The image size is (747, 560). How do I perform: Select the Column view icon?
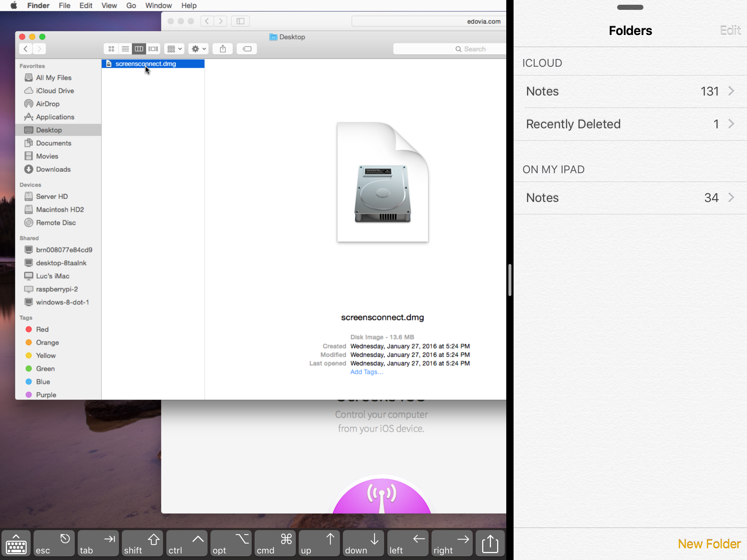[x=139, y=49]
